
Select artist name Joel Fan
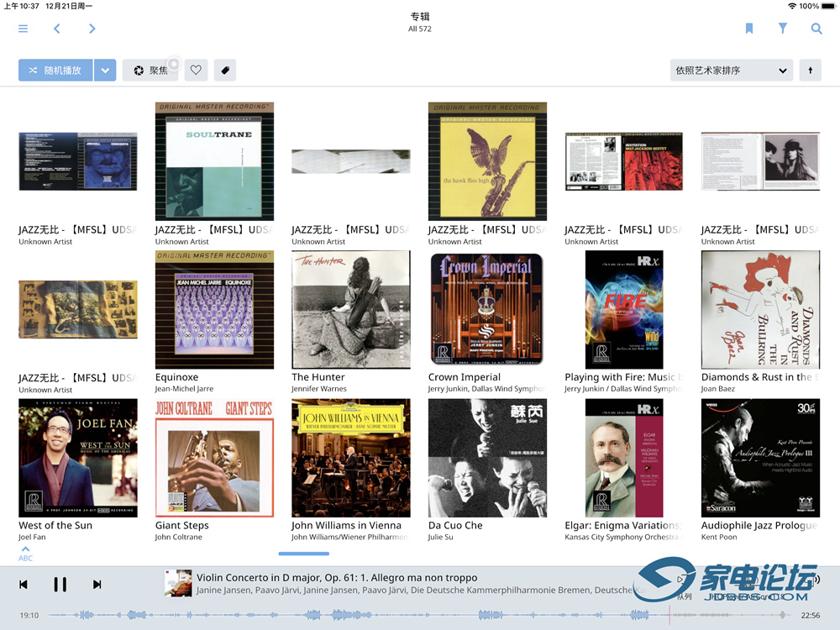click(32, 537)
